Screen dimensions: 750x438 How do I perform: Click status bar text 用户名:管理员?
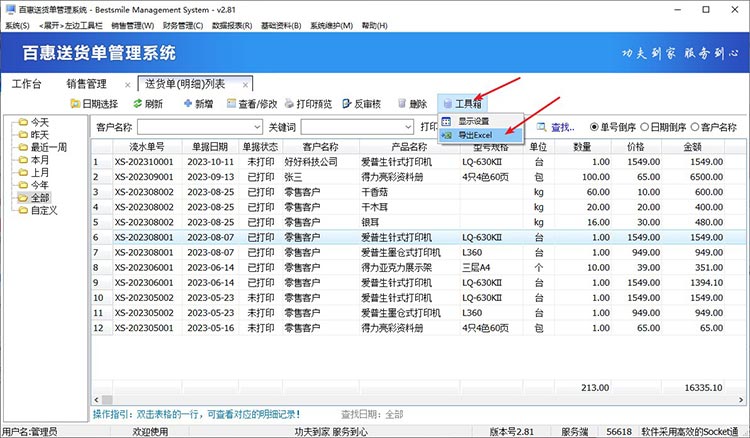tap(30, 432)
